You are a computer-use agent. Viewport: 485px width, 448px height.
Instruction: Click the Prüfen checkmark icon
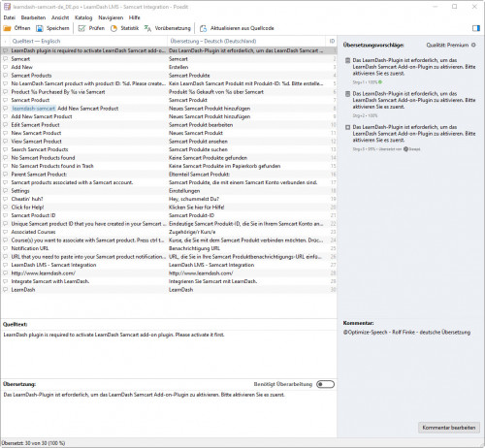[81, 28]
